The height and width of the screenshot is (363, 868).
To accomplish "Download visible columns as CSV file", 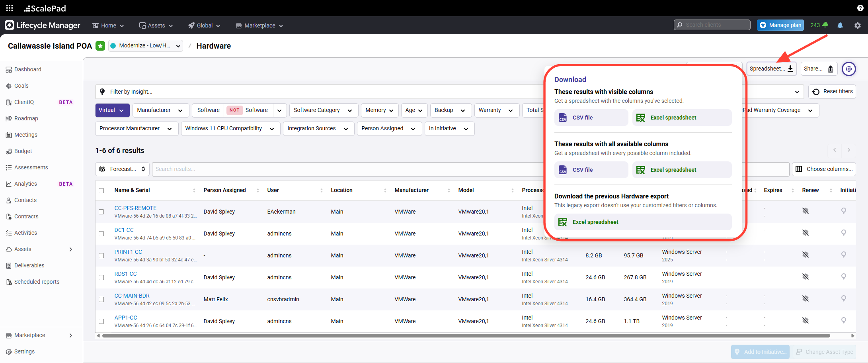I will click(x=591, y=118).
